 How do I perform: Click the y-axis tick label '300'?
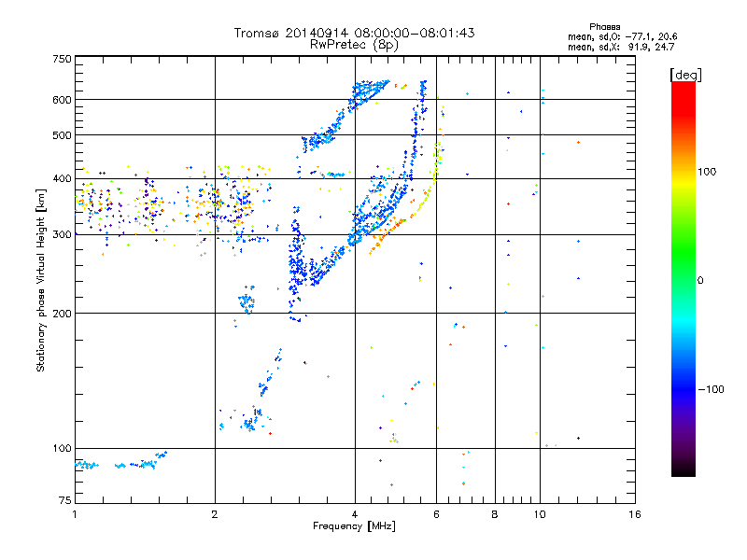click(62, 235)
